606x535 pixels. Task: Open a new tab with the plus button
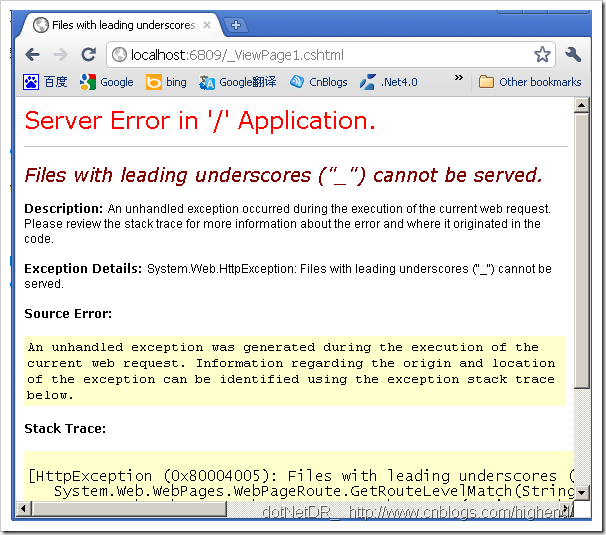point(236,25)
